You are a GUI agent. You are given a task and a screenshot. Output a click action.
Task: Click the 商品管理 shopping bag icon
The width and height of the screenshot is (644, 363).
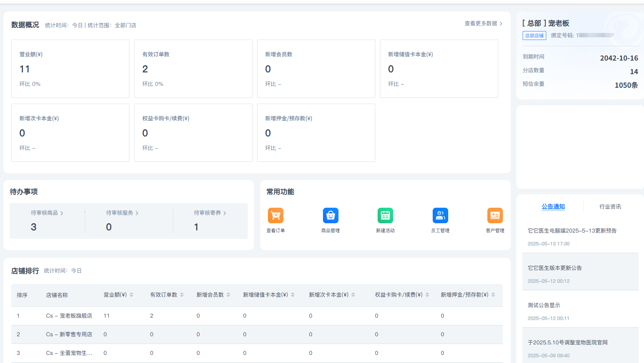330,215
